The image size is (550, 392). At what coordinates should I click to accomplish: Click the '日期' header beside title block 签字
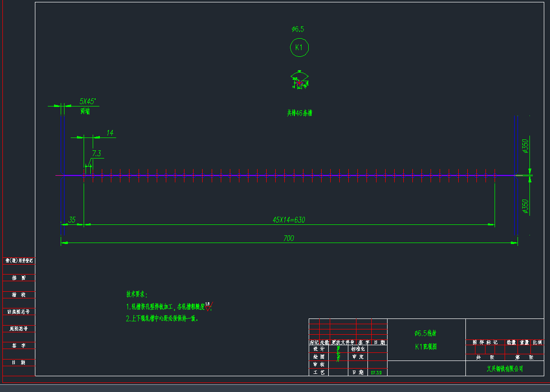tap(379, 342)
